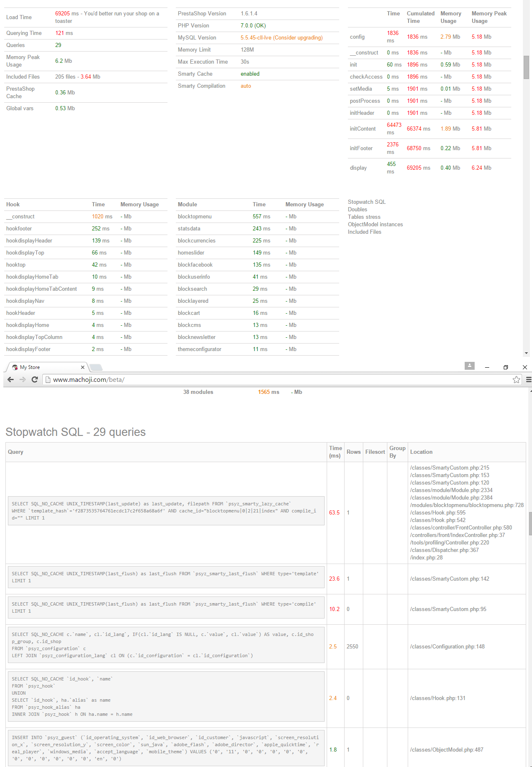
Task: Open the Chrome hamburger menu
Action: click(x=529, y=379)
